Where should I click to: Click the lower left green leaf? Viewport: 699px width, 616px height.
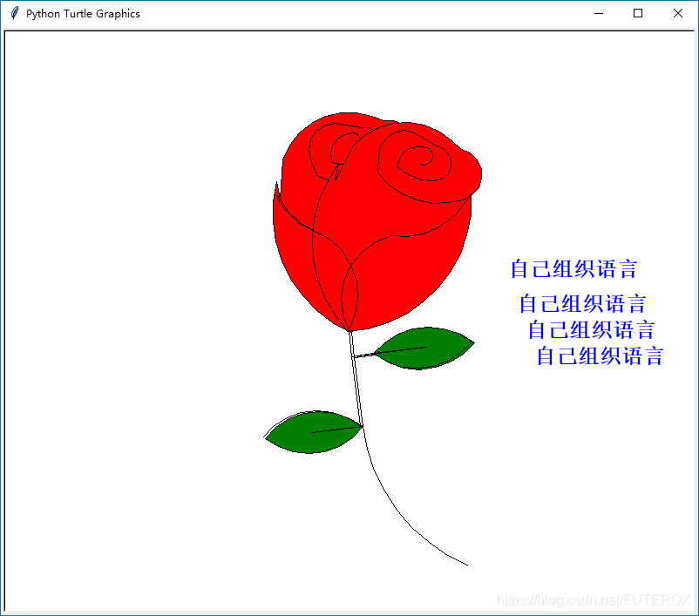point(314,432)
